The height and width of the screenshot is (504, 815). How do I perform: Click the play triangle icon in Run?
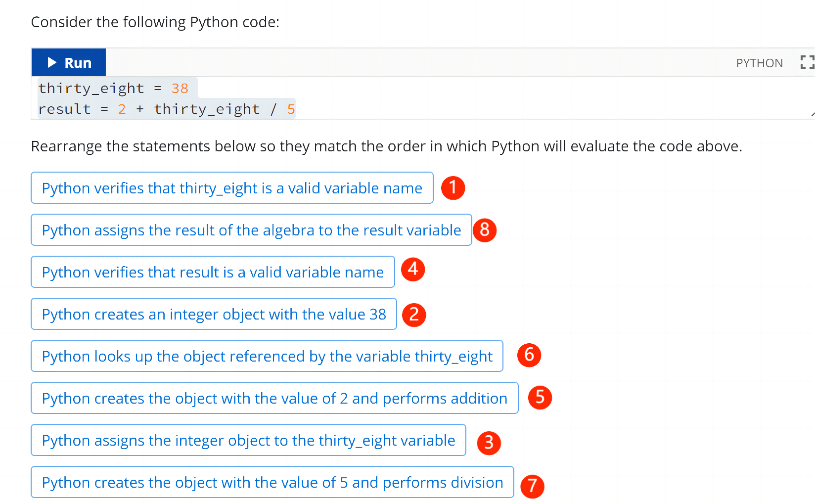[52, 62]
